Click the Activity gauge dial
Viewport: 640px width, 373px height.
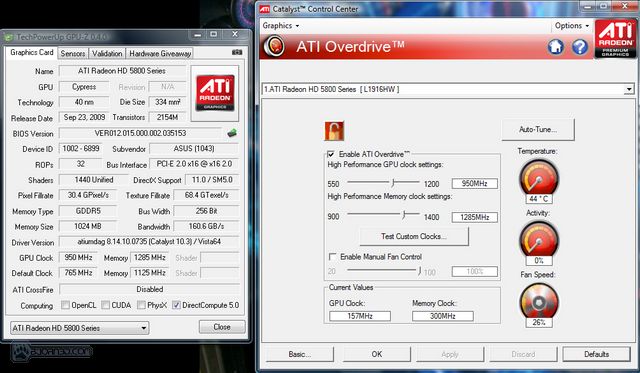pyautogui.click(x=539, y=240)
